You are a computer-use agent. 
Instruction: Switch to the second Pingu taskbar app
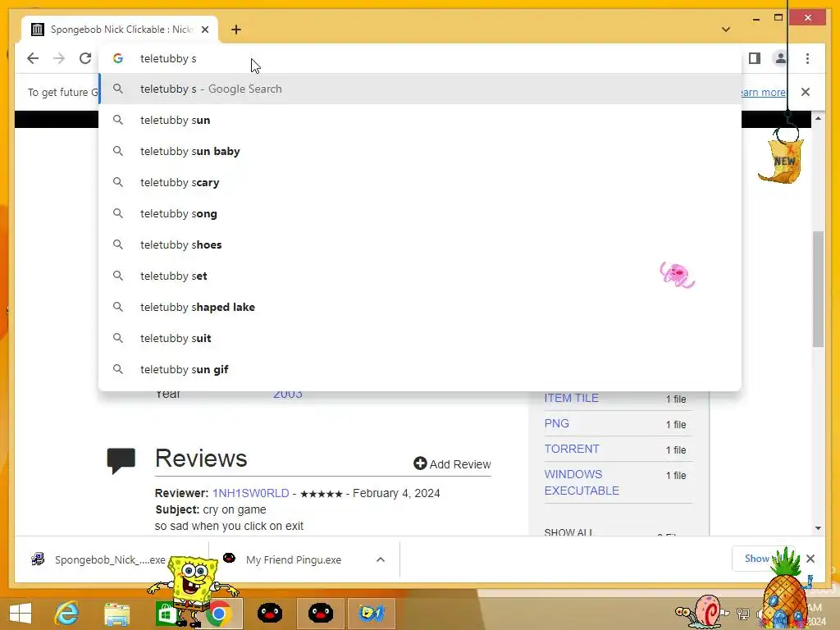321,613
